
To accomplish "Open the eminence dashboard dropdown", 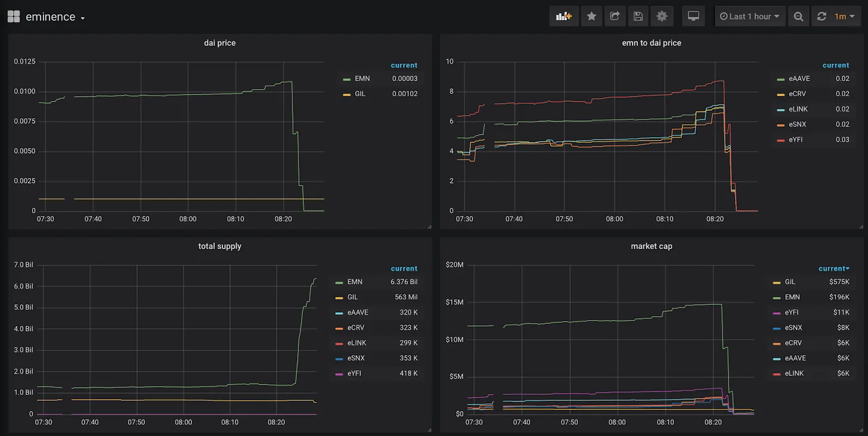I will coord(55,17).
